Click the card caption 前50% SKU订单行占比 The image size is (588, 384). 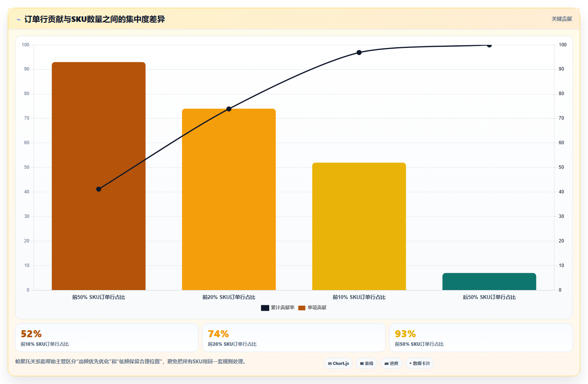point(419,344)
